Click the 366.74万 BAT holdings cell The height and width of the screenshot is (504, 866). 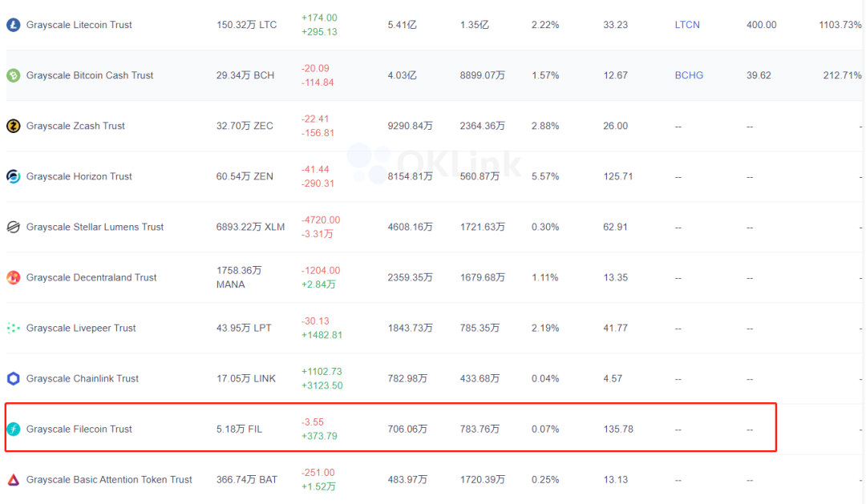(x=247, y=480)
